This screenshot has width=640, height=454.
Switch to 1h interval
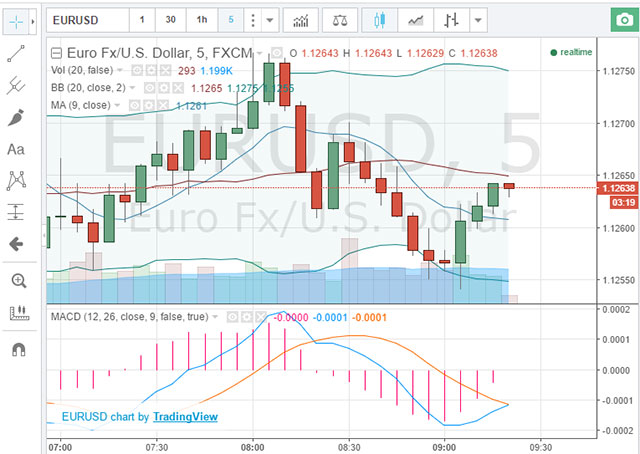click(x=202, y=20)
